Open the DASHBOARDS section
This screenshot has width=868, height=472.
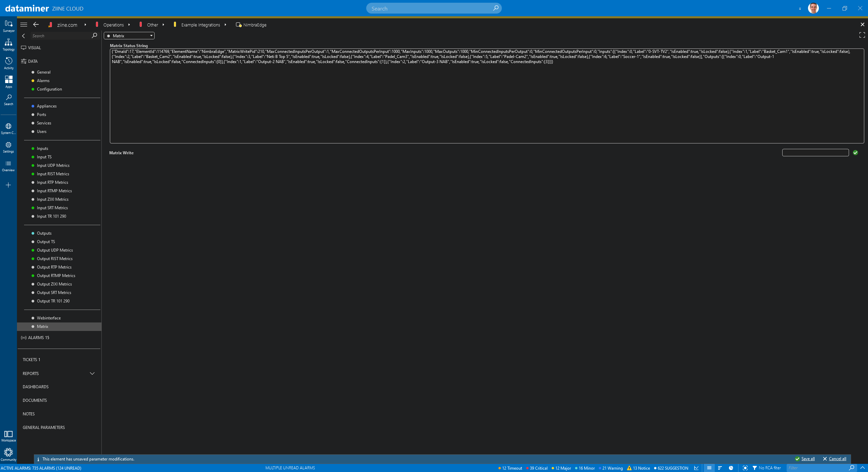36,387
